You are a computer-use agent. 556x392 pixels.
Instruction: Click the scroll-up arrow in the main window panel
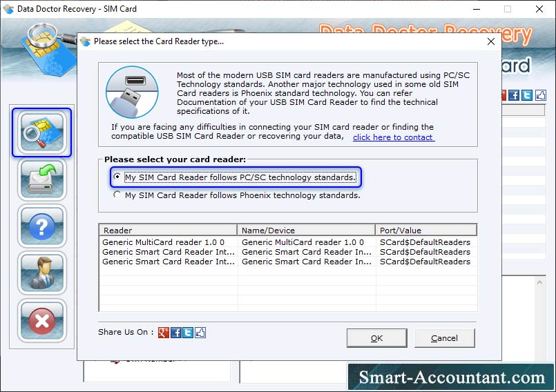[x=539, y=282]
